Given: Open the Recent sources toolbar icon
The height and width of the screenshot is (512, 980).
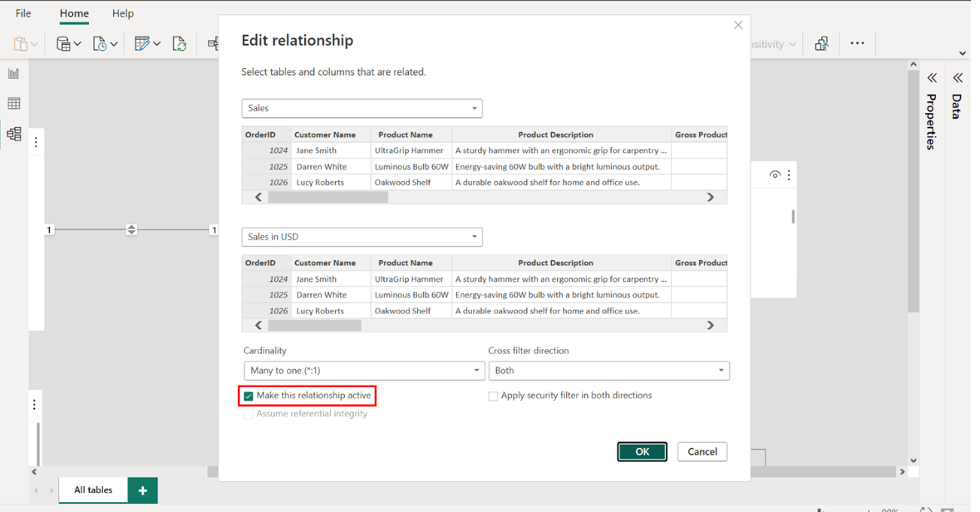Looking at the screenshot, I should click(100, 44).
